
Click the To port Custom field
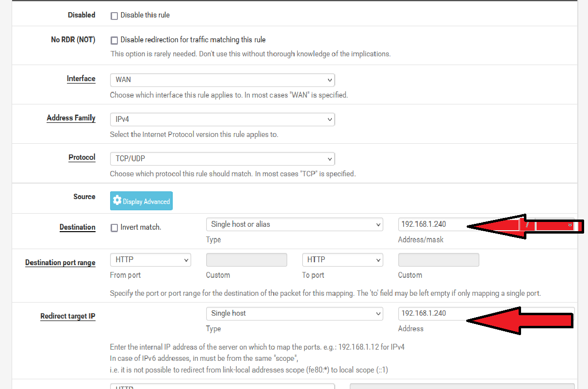pyautogui.click(x=439, y=260)
